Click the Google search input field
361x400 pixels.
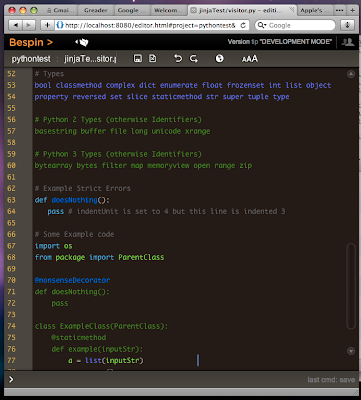pyautogui.click(x=295, y=25)
